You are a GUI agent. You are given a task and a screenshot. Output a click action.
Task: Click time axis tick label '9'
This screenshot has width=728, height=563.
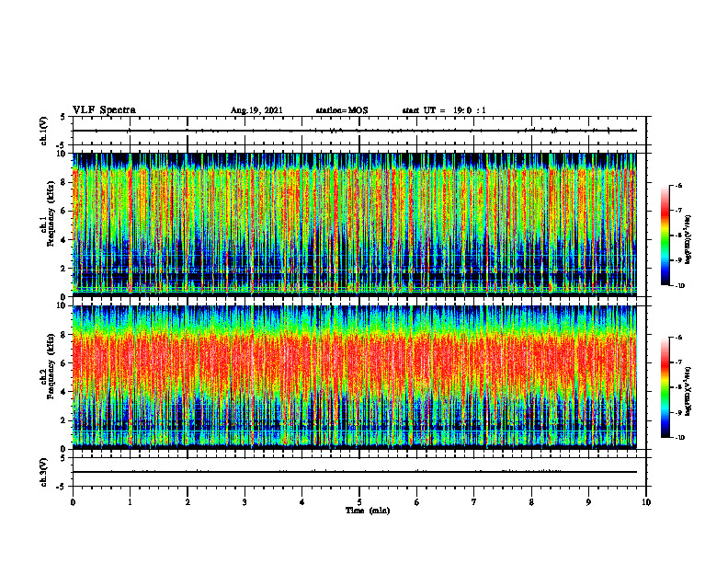[588, 502]
